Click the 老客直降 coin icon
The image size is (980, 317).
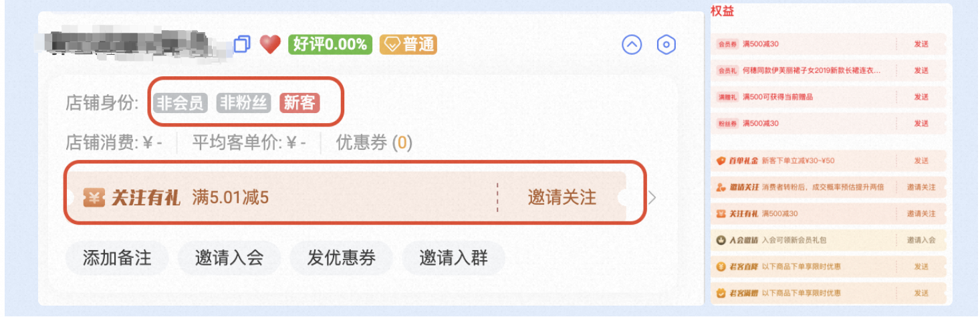(x=721, y=266)
